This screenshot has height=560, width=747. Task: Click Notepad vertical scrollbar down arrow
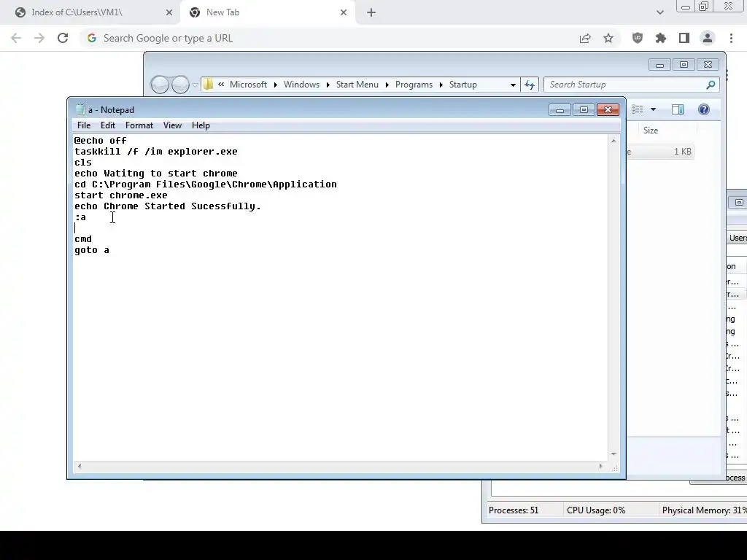[614, 454]
